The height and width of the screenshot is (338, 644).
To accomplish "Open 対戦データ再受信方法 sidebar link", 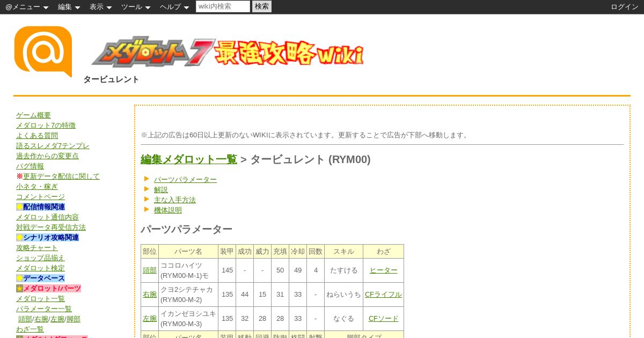I will tap(51, 227).
